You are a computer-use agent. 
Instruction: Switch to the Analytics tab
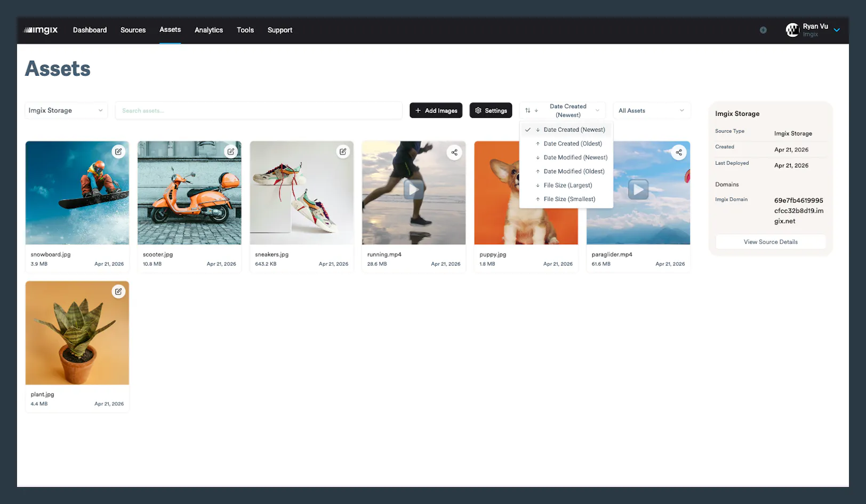pos(209,30)
